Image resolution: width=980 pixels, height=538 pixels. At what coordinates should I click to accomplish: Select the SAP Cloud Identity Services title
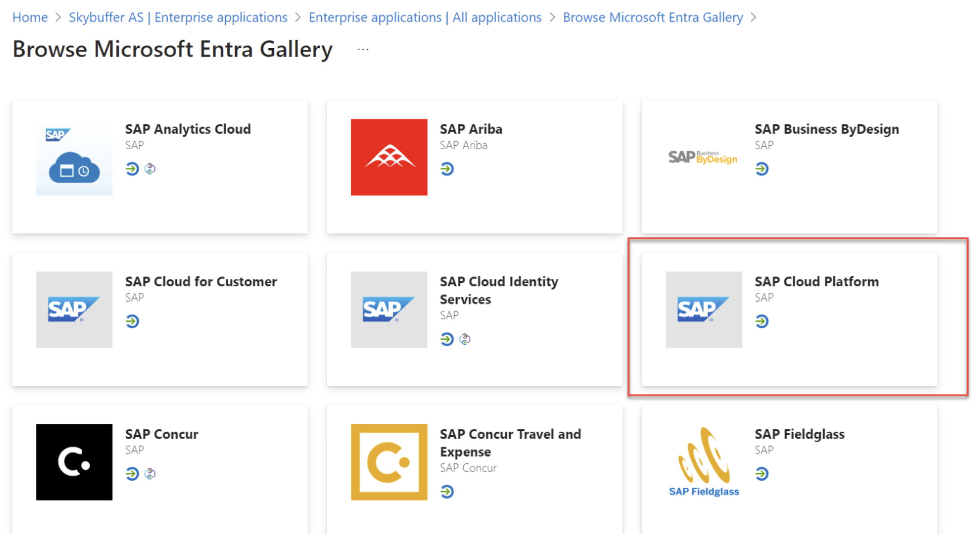click(x=499, y=291)
